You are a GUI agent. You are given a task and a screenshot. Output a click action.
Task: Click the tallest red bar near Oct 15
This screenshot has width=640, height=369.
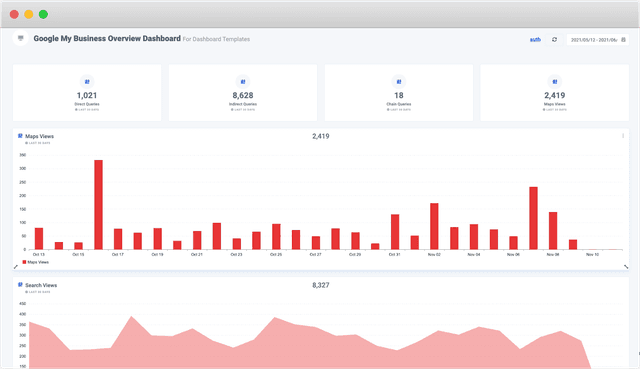[x=98, y=205]
